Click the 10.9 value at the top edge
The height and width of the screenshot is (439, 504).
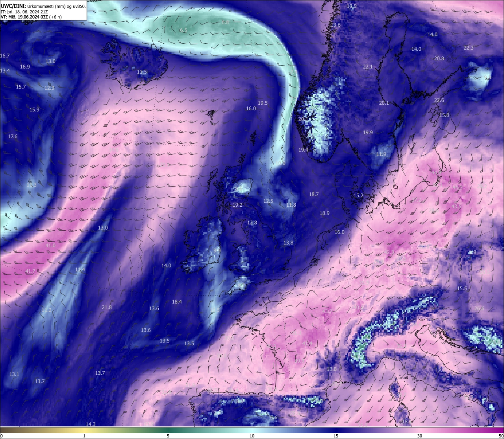(352, 6)
